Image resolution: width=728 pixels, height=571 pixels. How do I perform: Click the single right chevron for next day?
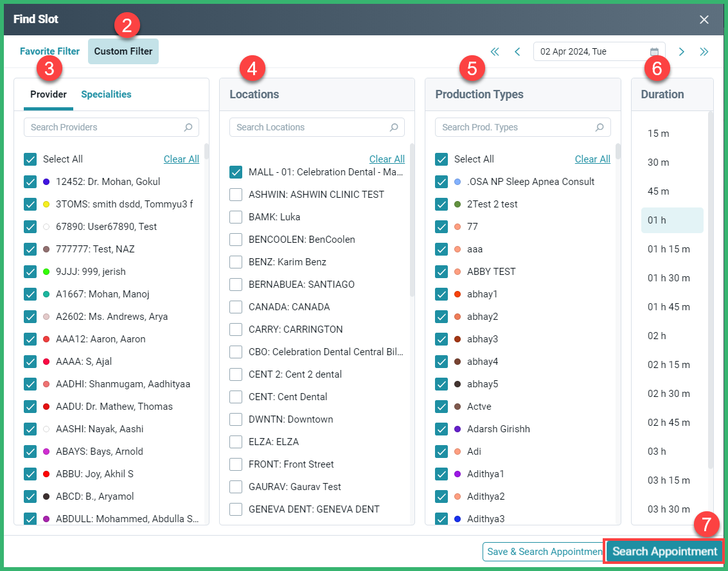coord(681,51)
